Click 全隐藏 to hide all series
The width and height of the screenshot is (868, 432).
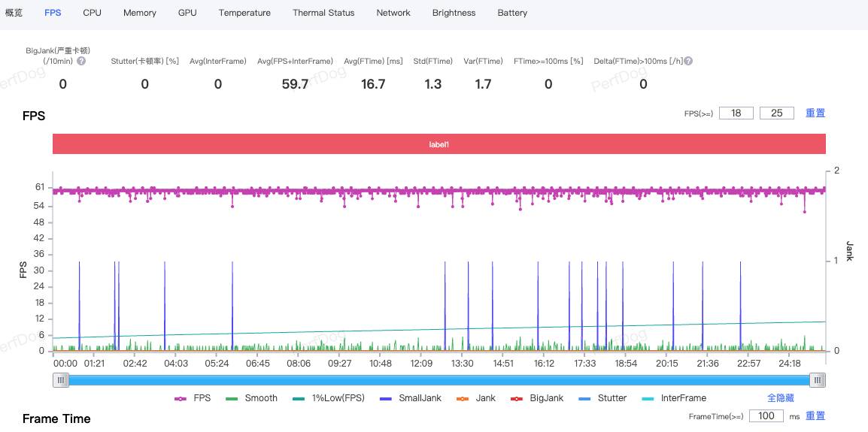tap(781, 398)
